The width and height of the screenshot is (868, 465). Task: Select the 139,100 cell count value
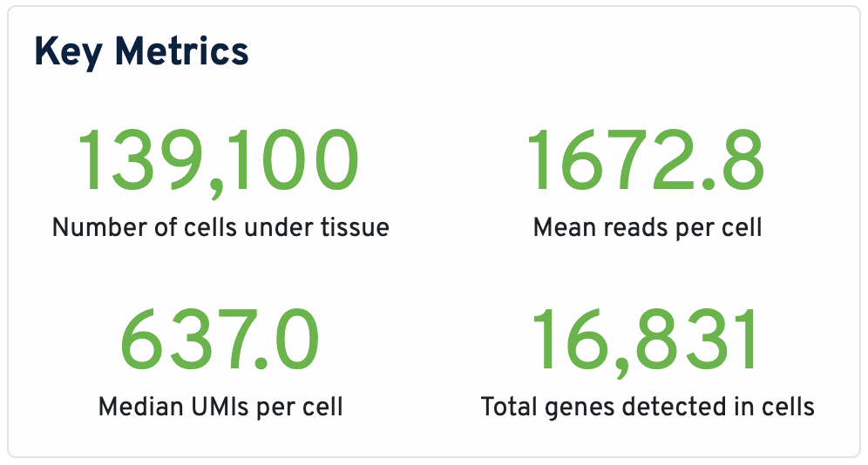(x=220, y=163)
